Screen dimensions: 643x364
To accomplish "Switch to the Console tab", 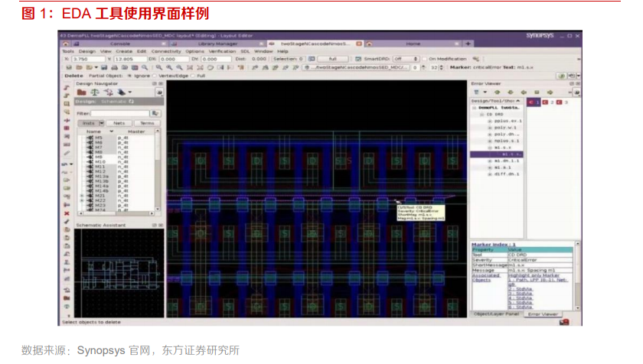I will tap(119, 44).
